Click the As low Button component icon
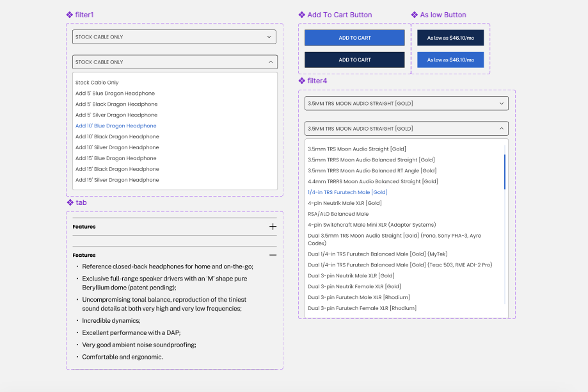The height and width of the screenshot is (392, 588). pyautogui.click(x=415, y=15)
